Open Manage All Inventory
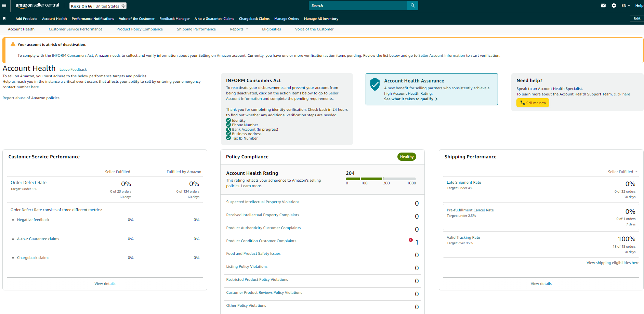644x314 pixels. coord(321,19)
